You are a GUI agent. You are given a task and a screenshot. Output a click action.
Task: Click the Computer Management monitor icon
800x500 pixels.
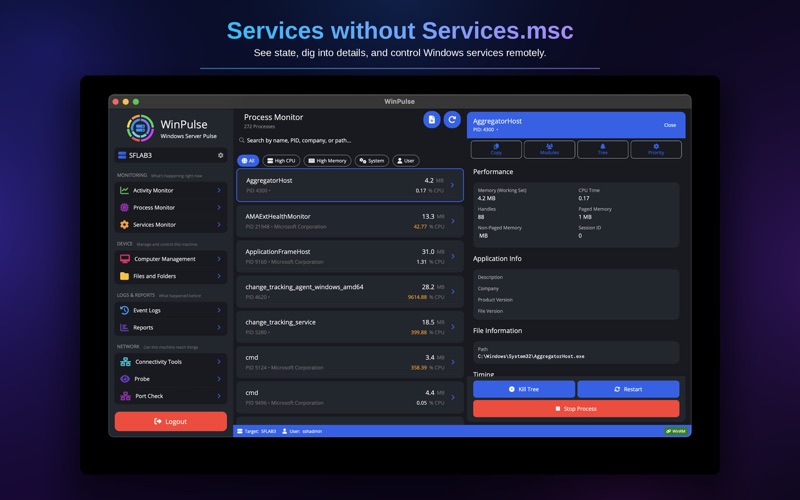tap(124, 259)
